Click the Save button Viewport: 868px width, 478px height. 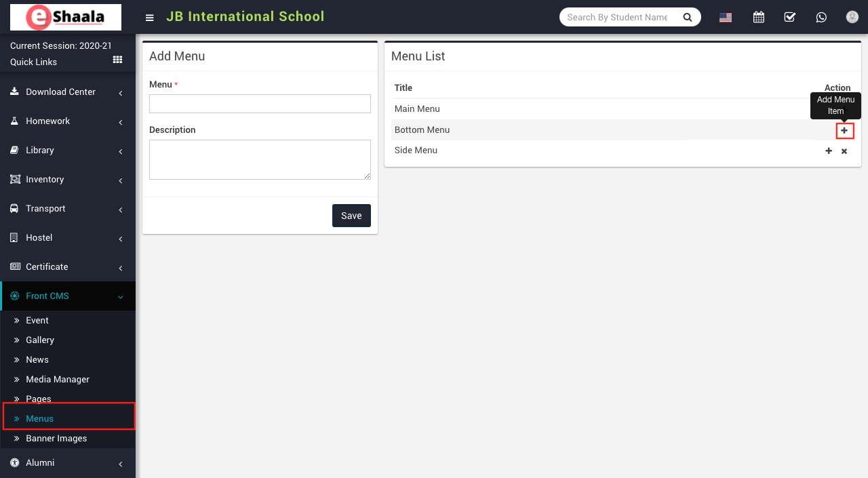pos(351,216)
